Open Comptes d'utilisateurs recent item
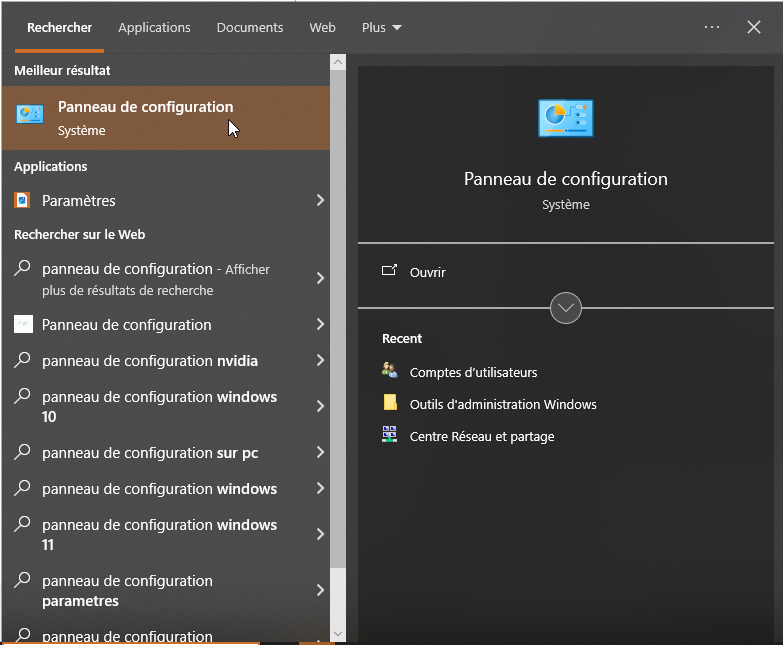Screen dimensions: 783x645 click(x=390, y=372)
